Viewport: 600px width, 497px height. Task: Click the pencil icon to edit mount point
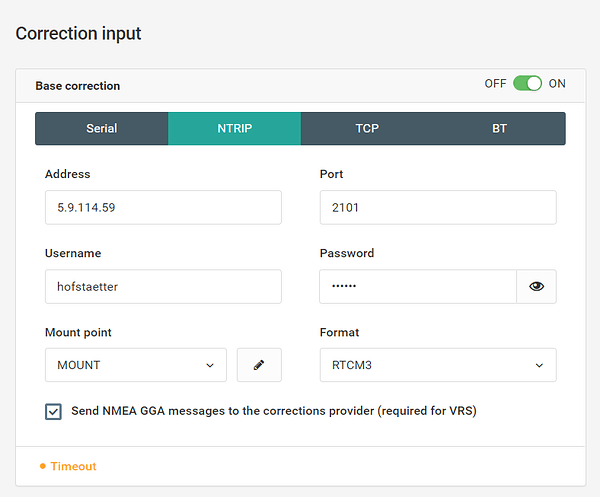tap(259, 365)
